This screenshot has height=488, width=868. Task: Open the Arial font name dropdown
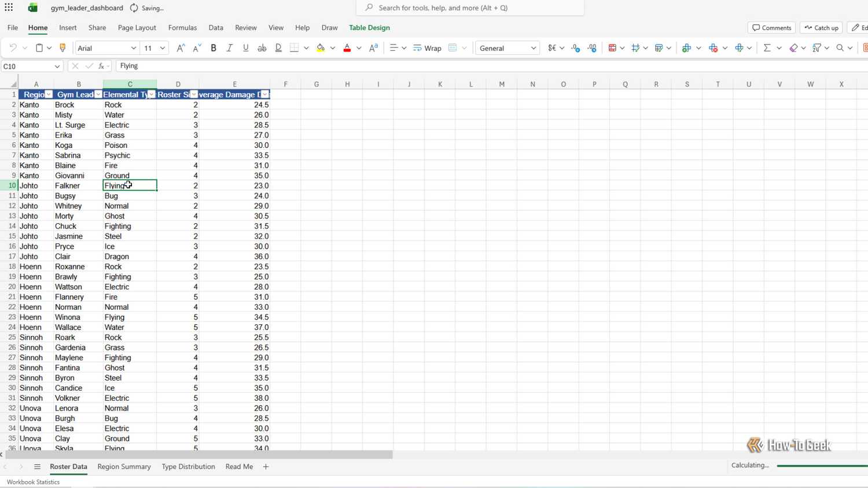click(134, 48)
